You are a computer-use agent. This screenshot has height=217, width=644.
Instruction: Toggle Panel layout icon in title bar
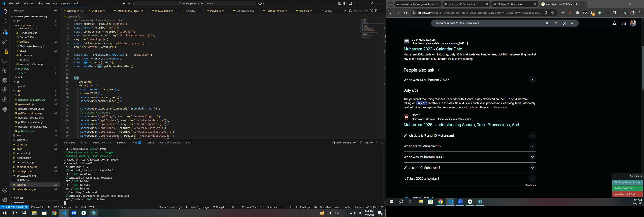pyautogui.click(x=350, y=3)
